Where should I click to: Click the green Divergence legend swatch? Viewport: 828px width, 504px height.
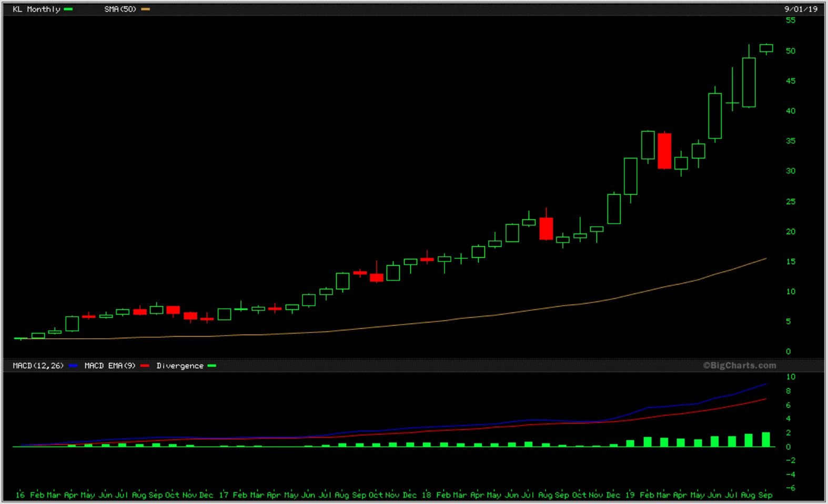coord(212,366)
